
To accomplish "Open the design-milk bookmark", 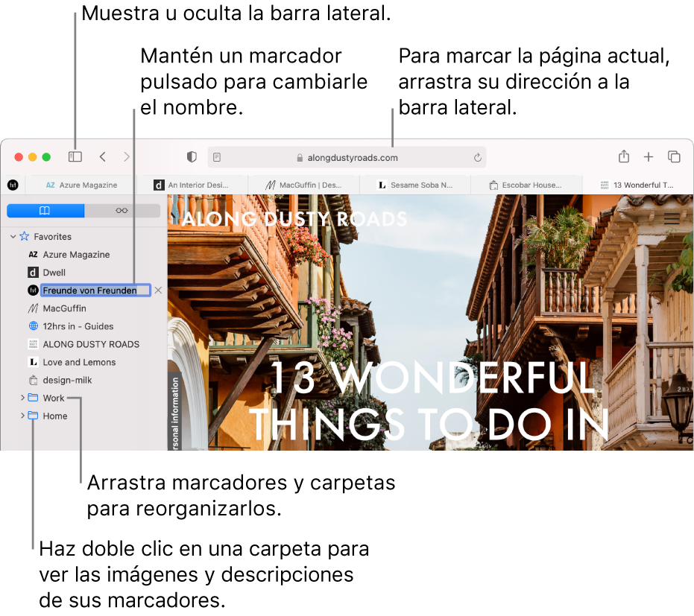I will tap(67, 381).
